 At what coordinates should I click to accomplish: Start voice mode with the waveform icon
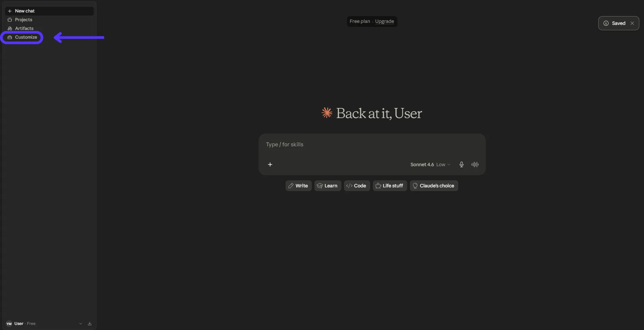pos(475,164)
